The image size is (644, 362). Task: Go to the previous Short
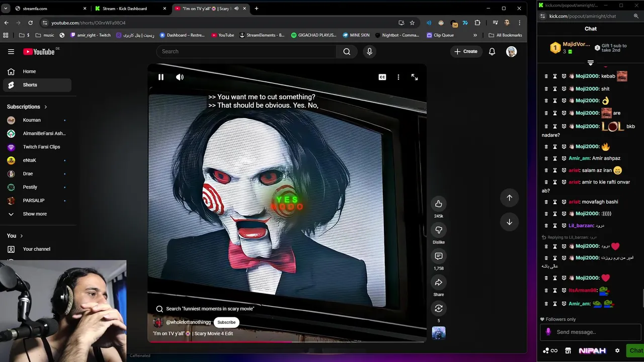click(x=509, y=198)
